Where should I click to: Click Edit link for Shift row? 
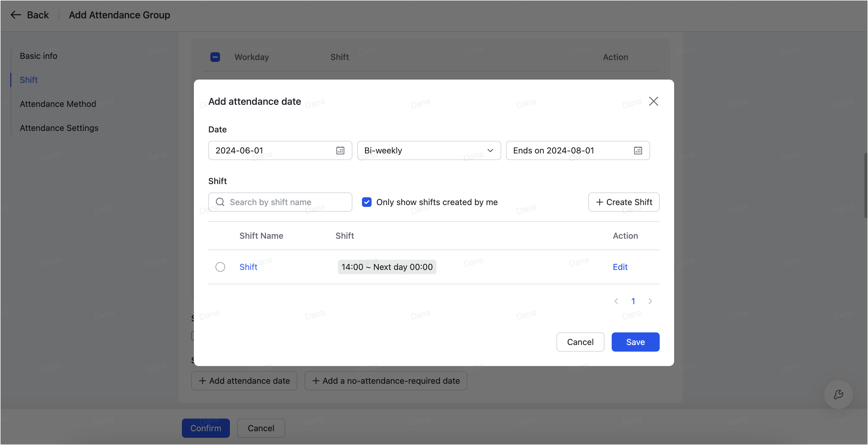pyautogui.click(x=620, y=267)
